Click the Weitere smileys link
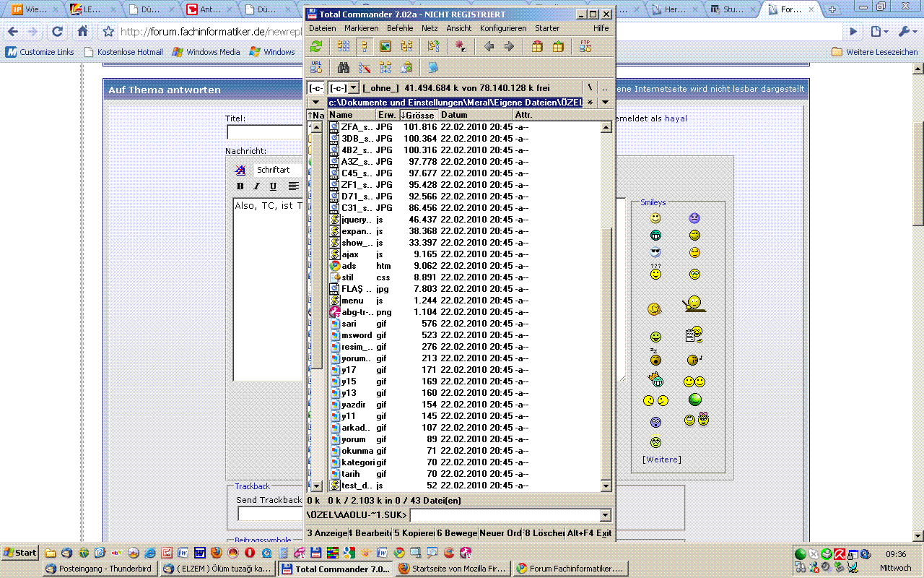The width and height of the screenshot is (924, 578). tap(662, 460)
